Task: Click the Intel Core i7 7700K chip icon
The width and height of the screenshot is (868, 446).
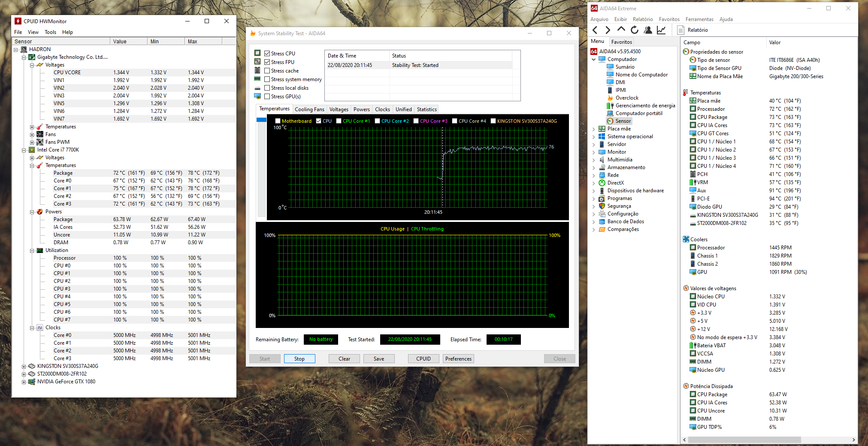Action: click(x=32, y=150)
